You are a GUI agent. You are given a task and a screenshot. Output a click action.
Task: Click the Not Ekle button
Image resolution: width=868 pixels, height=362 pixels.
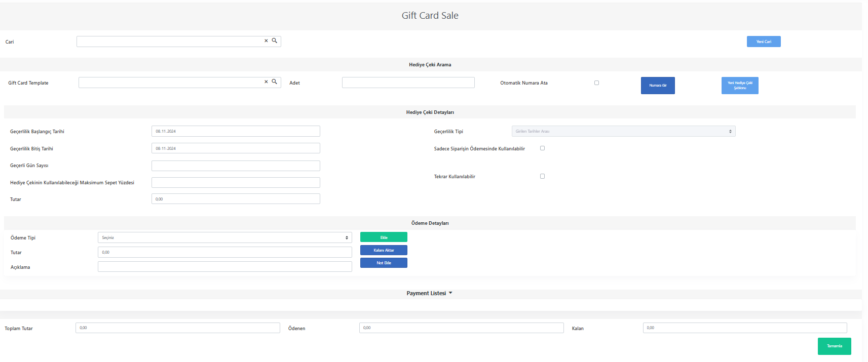pyautogui.click(x=384, y=263)
